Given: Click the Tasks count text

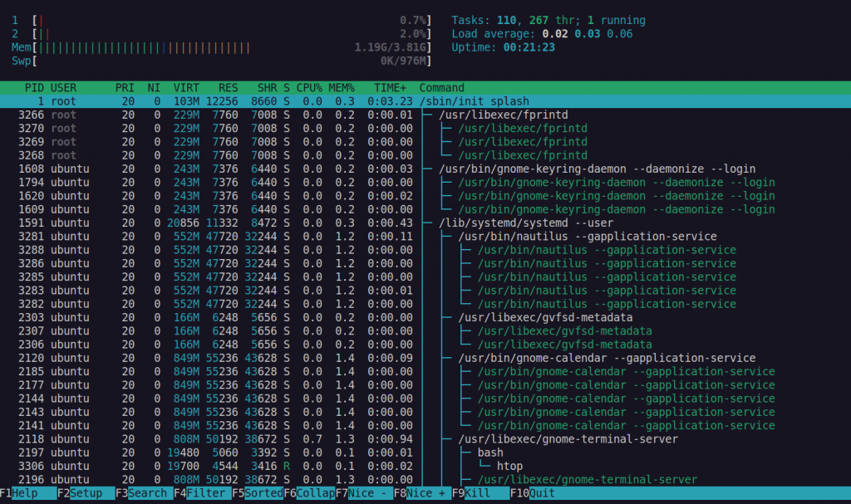Looking at the screenshot, I should click(x=548, y=21).
